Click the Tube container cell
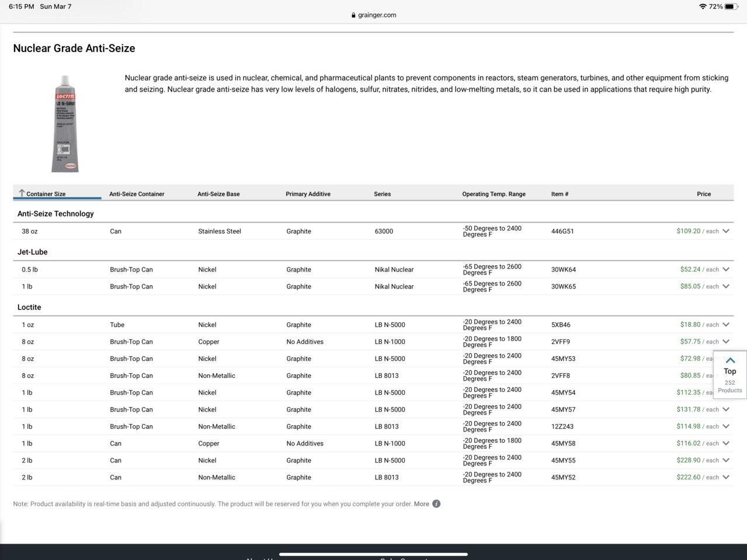This screenshot has height=560, width=747. (x=117, y=325)
